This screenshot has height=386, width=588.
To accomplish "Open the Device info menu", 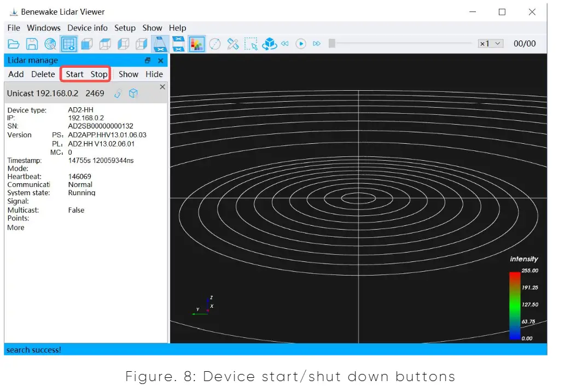I will (x=88, y=28).
